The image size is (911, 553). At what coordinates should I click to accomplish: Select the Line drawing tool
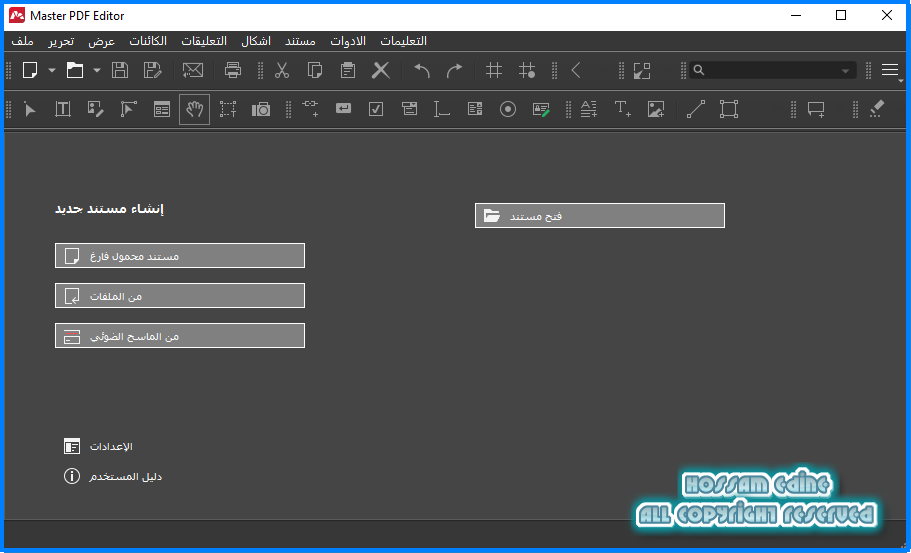point(696,109)
